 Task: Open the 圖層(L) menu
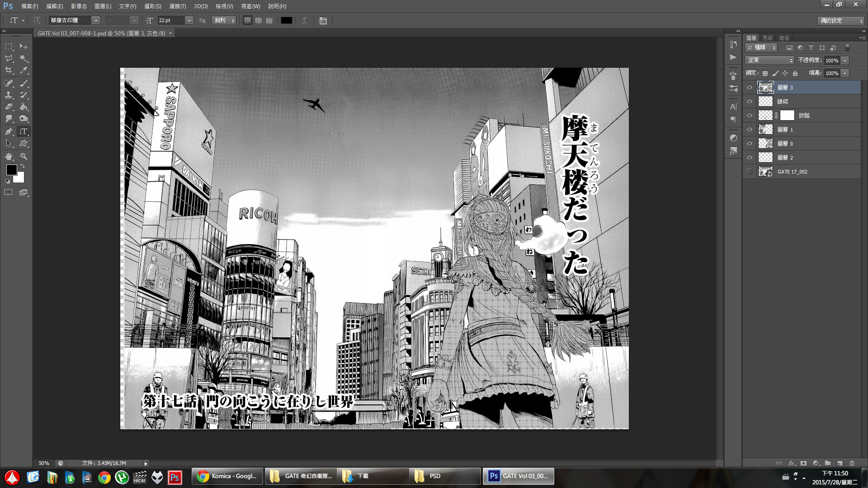[103, 6]
